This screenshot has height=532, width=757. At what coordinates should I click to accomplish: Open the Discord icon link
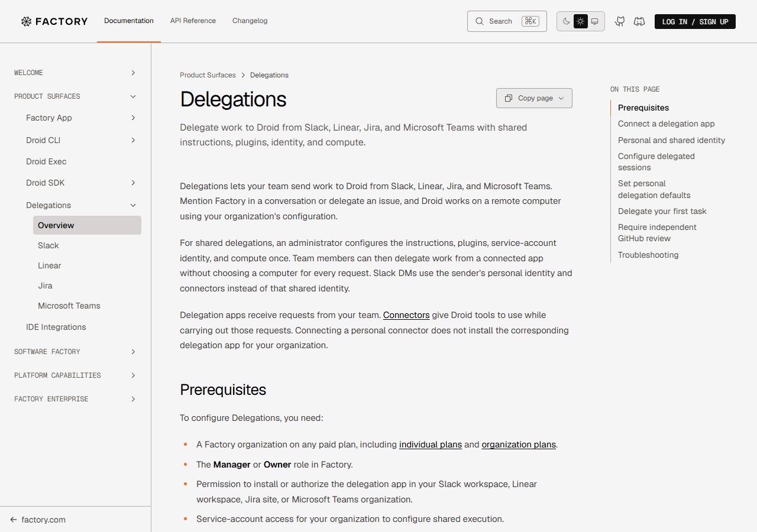(x=639, y=21)
